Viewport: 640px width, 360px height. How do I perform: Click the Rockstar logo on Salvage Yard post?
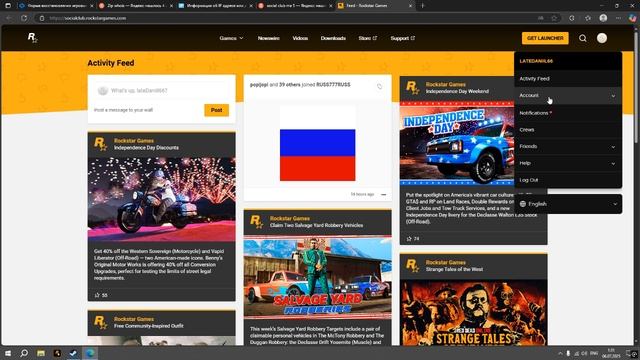[256, 222]
